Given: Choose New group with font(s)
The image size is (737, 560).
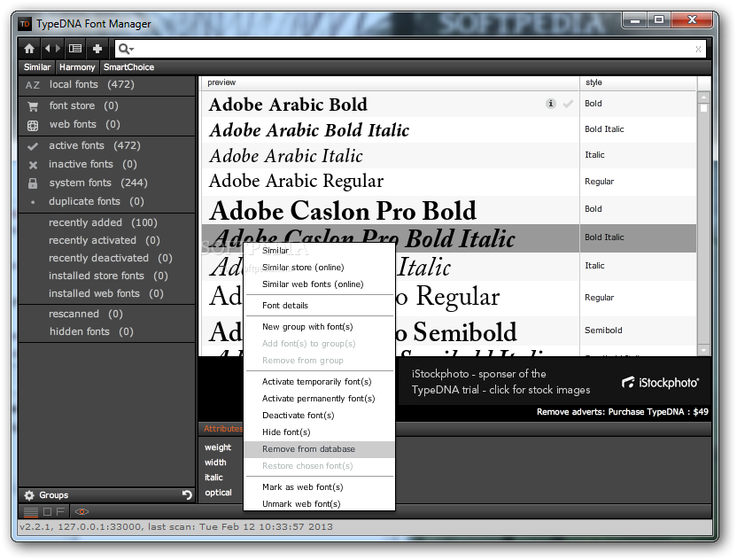Looking at the screenshot, I should [x=319, y=327].
